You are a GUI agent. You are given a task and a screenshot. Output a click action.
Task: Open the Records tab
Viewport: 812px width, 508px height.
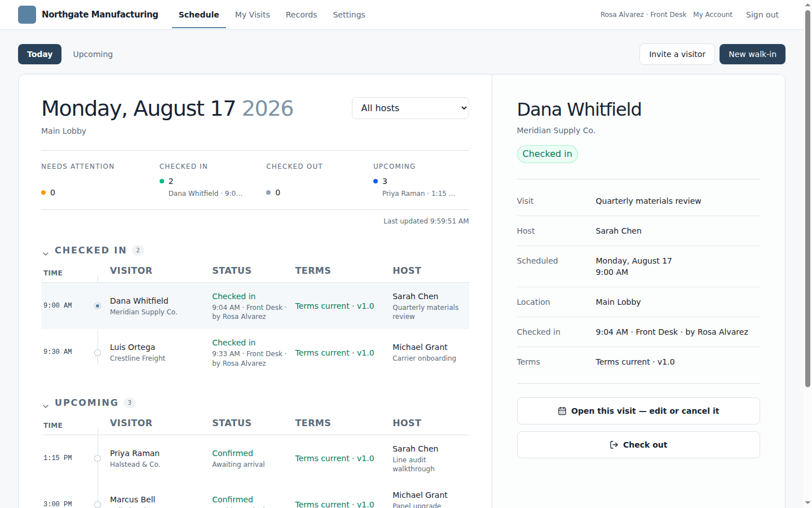[301, 15]
